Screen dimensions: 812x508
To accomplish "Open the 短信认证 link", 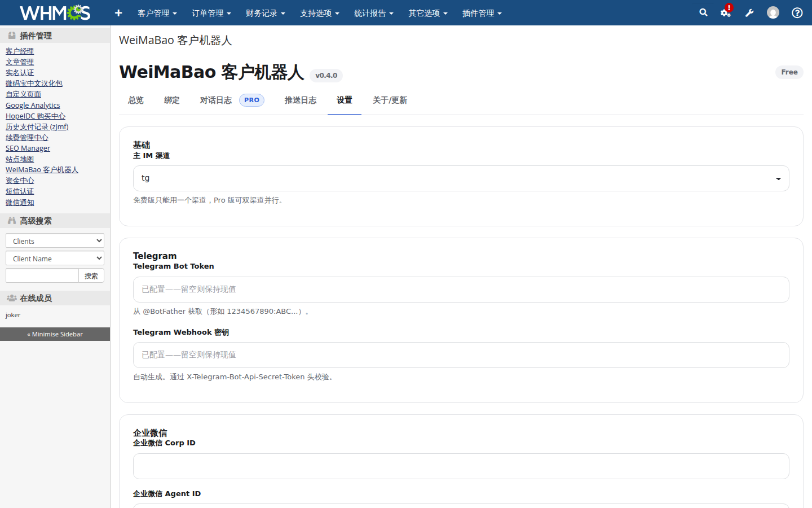I will (20, 191).
